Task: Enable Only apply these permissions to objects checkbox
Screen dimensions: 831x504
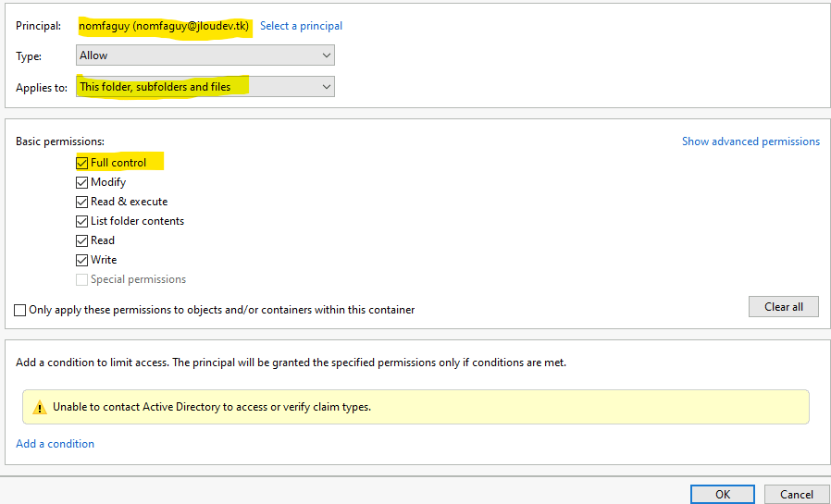Action: (x=20, y=310)
